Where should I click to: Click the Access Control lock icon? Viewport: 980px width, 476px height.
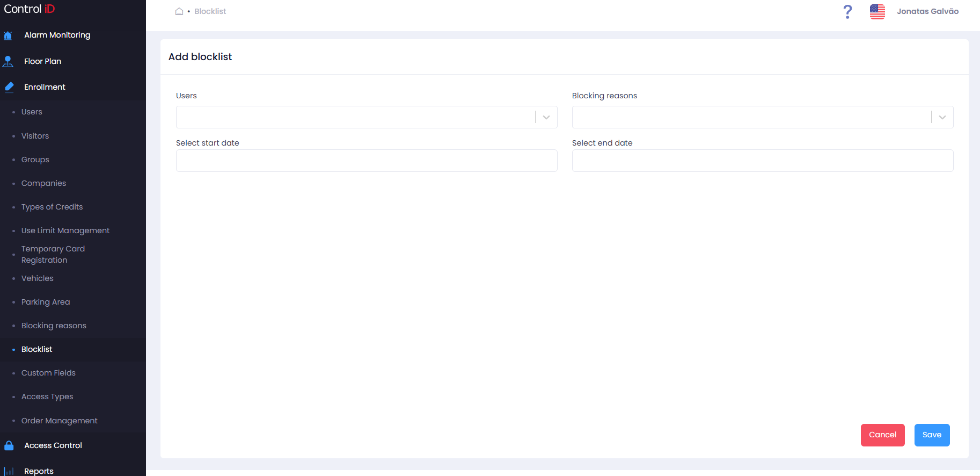click(9, 445)
